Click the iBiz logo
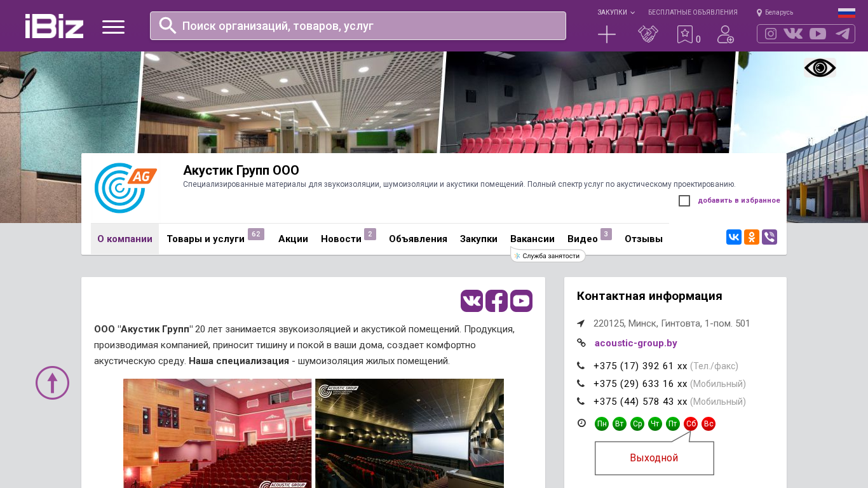The height and width of the screenshot is (488, 868). tap(54, 26)
